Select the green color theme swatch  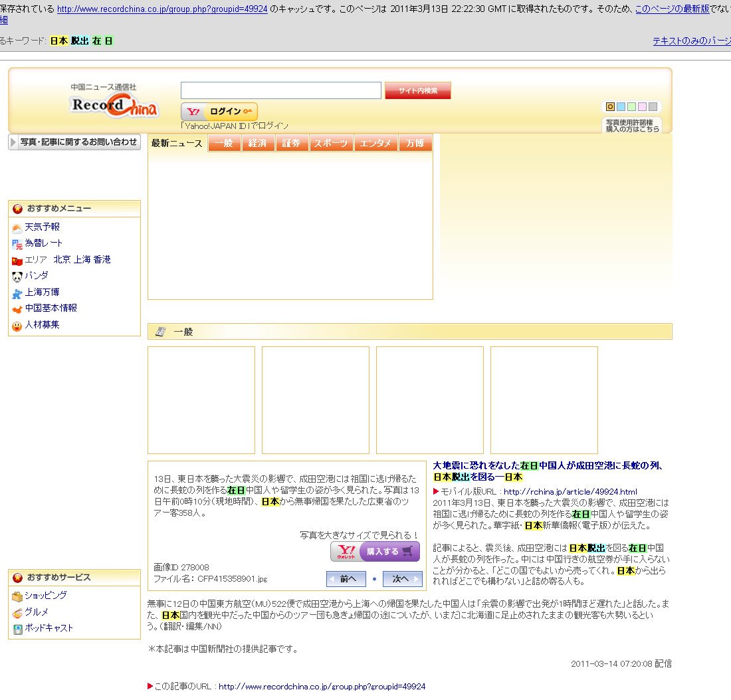[x=631, y=107]
